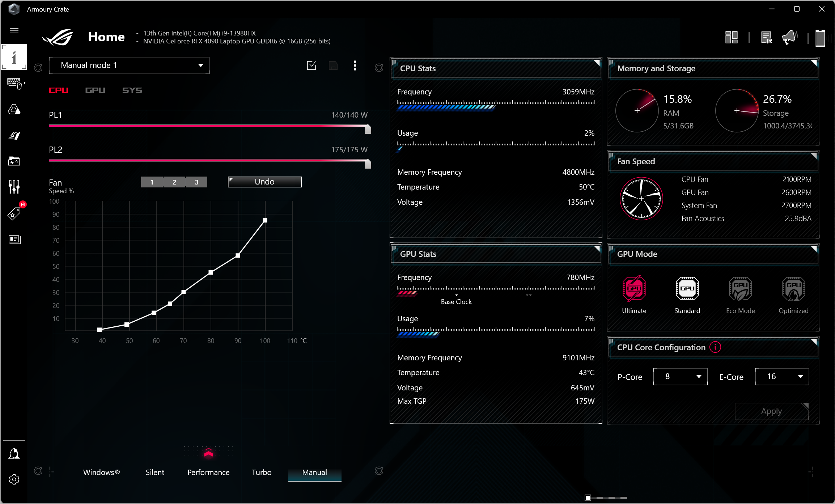Image resolution: width=835 pixels, height=504 pixels.
Task: Expand the Manual mode 1 profile dropdown
Action: pos(129,65)
